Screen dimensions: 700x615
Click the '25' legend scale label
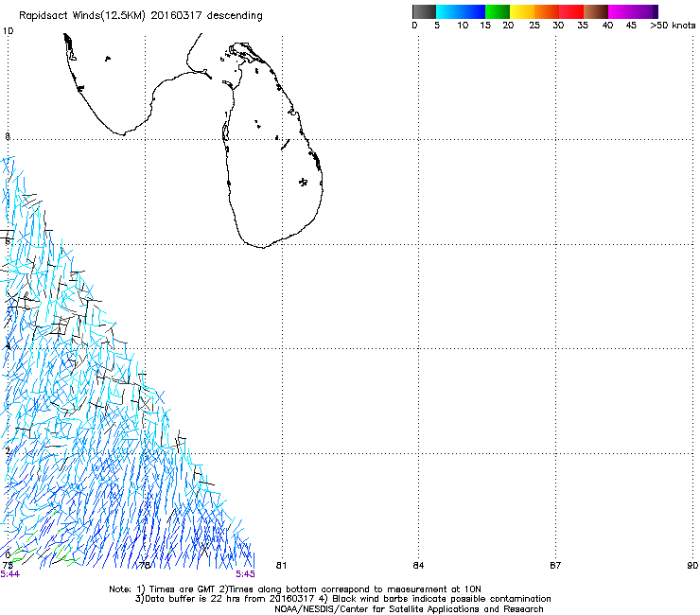(534, 25)
